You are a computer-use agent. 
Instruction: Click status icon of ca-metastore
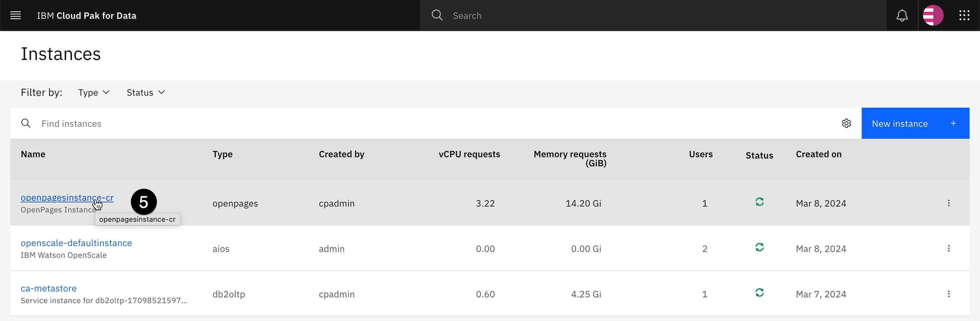(x=759, y=292)
